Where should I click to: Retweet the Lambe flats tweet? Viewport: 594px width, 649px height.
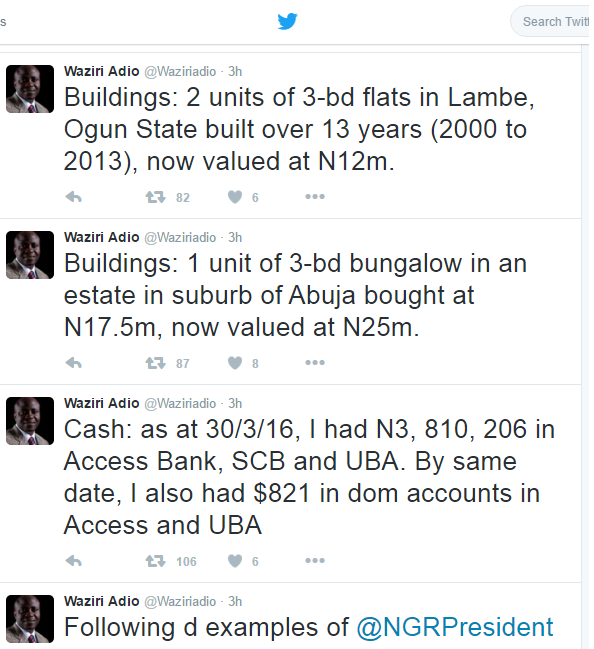click(155, 197)
